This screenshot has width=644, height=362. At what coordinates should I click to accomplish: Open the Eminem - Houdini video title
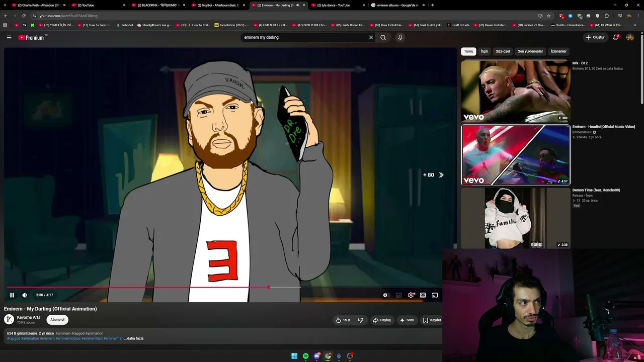[603, 127]
